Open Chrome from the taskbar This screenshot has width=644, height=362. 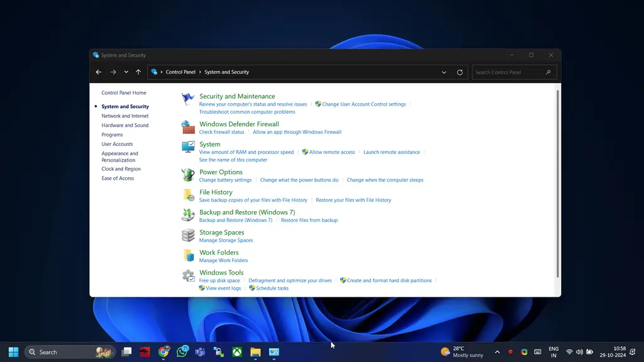[x=164, y=352]
